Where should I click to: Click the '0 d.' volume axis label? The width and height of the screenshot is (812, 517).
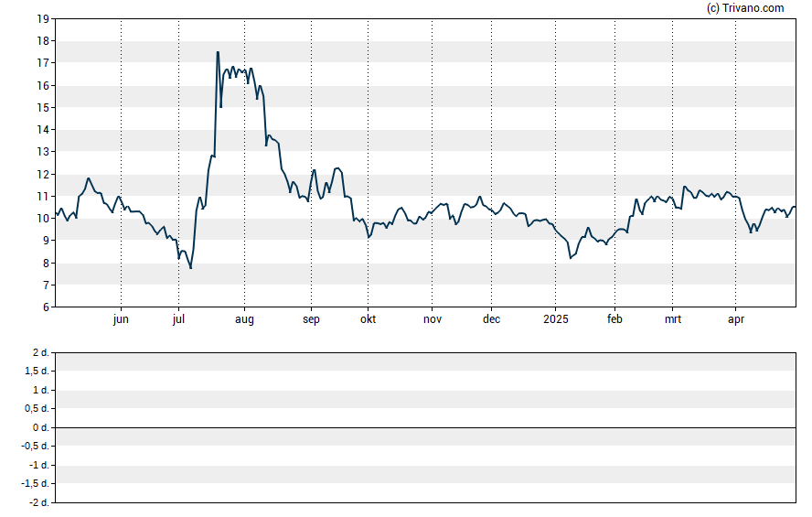(x=41, y=428)
